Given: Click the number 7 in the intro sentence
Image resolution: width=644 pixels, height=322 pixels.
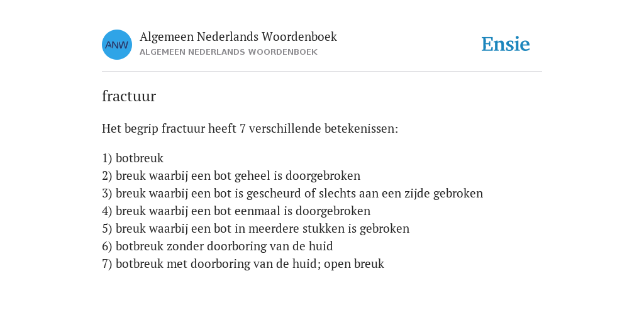Looking at the screenshot, I should (x=242, y=129).
